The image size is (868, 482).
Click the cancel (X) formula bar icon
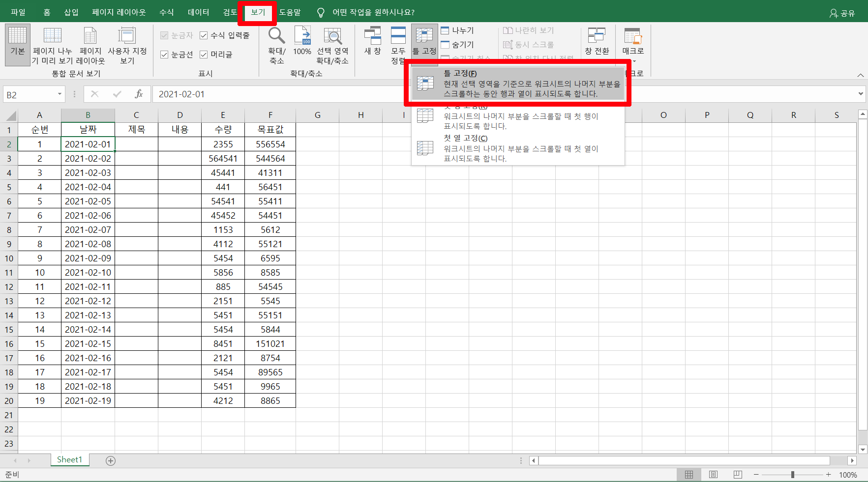[x=95, y=94]
